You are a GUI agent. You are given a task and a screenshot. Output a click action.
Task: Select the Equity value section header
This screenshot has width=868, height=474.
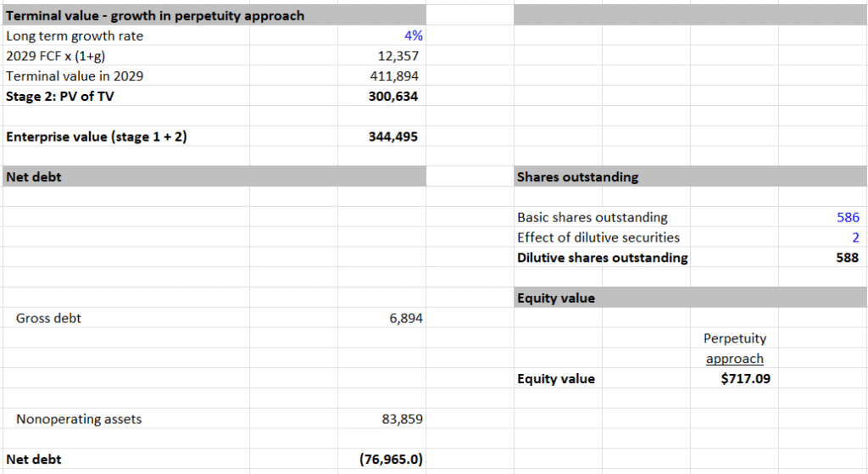690,298
